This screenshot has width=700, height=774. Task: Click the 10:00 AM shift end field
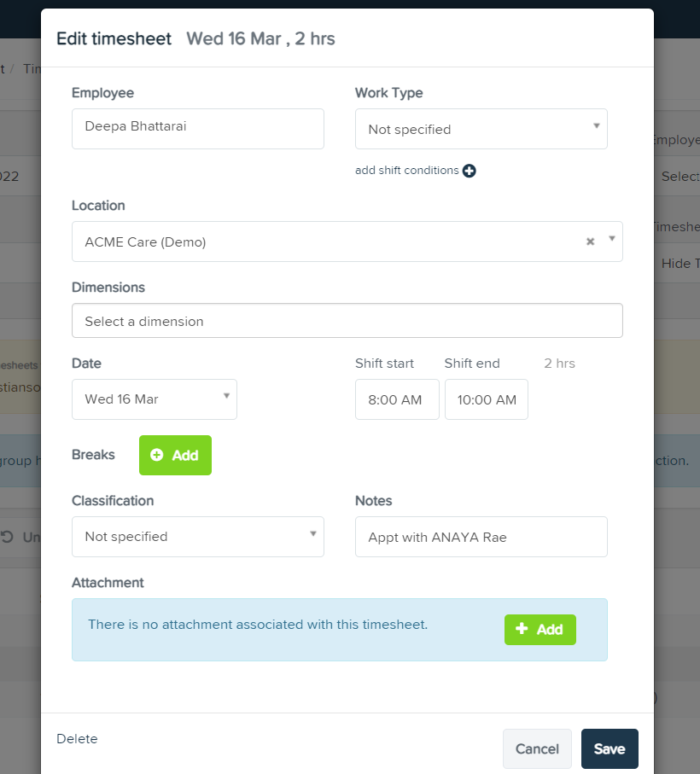tap(486, 399)
